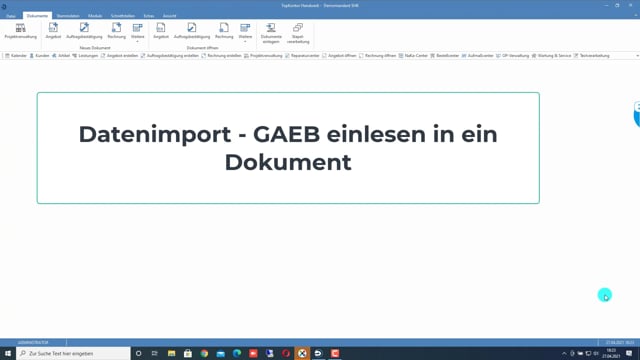The width and height of the screenshot is (640, 360).
Task: Open Mail app from the taskbar
Action: [x=220, y=353]
